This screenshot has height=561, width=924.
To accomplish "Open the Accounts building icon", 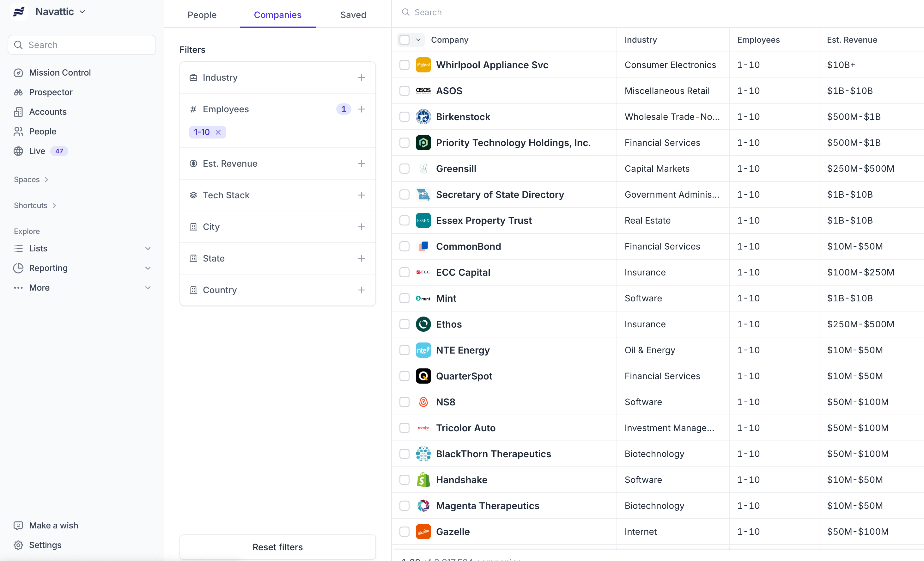I will pos(18,112).
